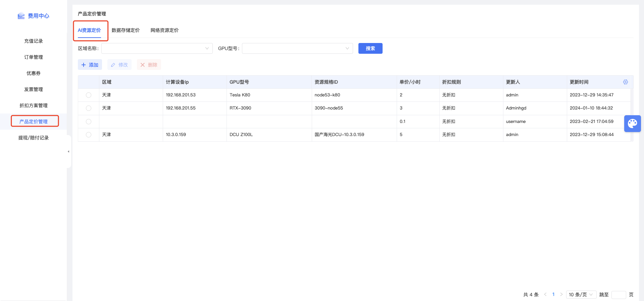Open 产品定价管理 in the sidebar

pos(34,122)
